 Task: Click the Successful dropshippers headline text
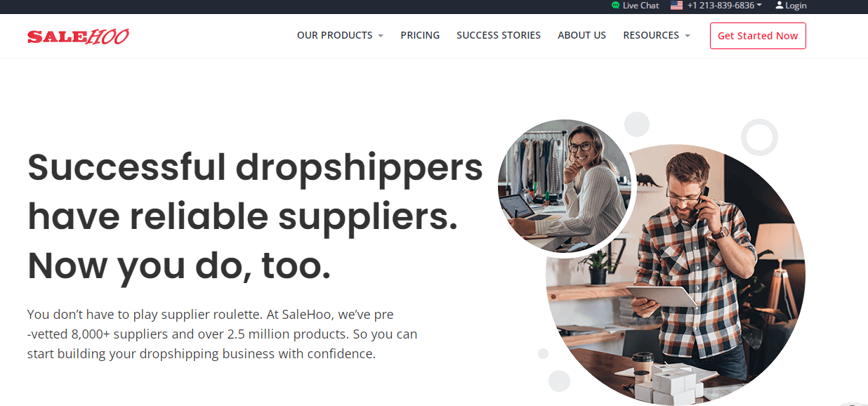coord(255,216)
